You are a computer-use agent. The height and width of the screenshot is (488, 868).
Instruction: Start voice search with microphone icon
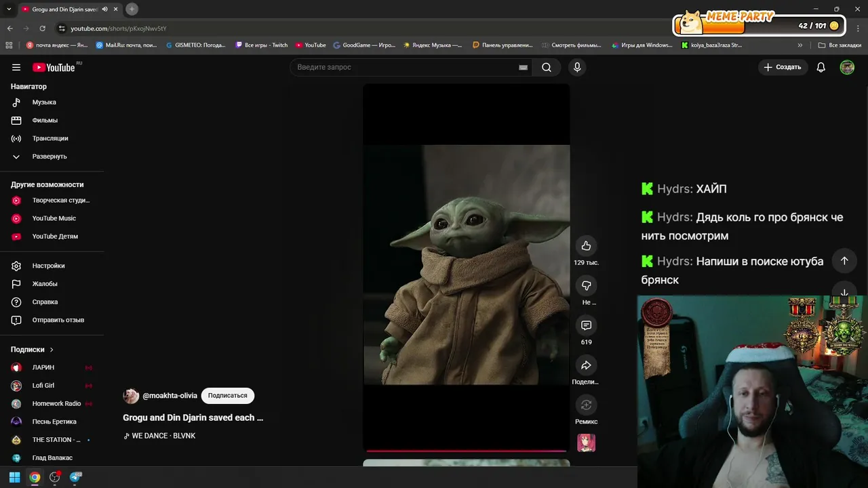577,67
